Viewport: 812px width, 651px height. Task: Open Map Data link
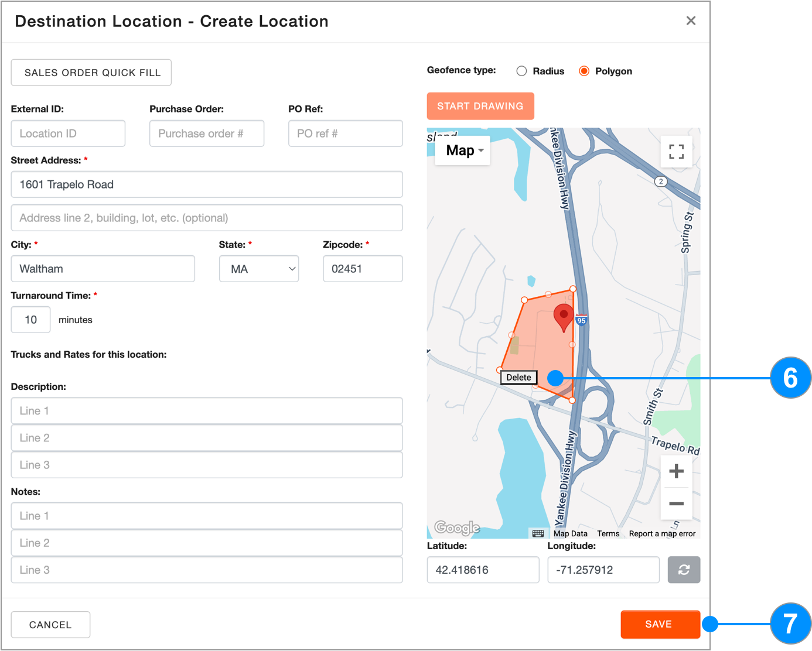pyautogui.click(x=570, y=533)
